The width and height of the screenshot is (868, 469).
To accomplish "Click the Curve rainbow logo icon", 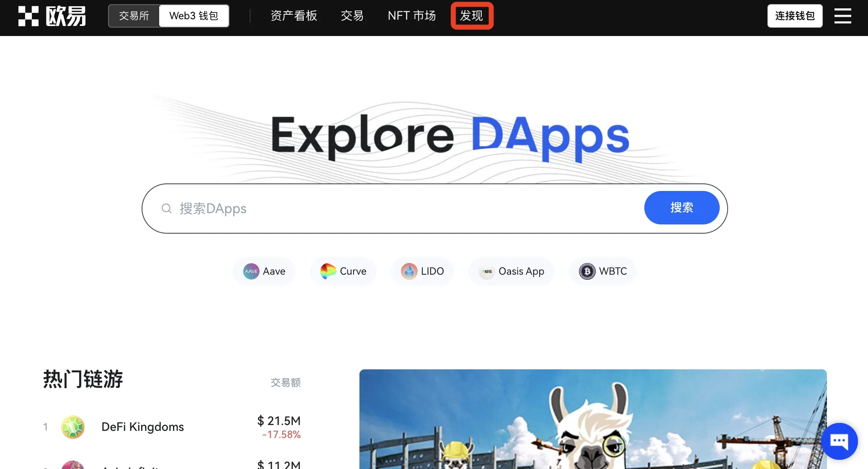I will coord(328,271).
